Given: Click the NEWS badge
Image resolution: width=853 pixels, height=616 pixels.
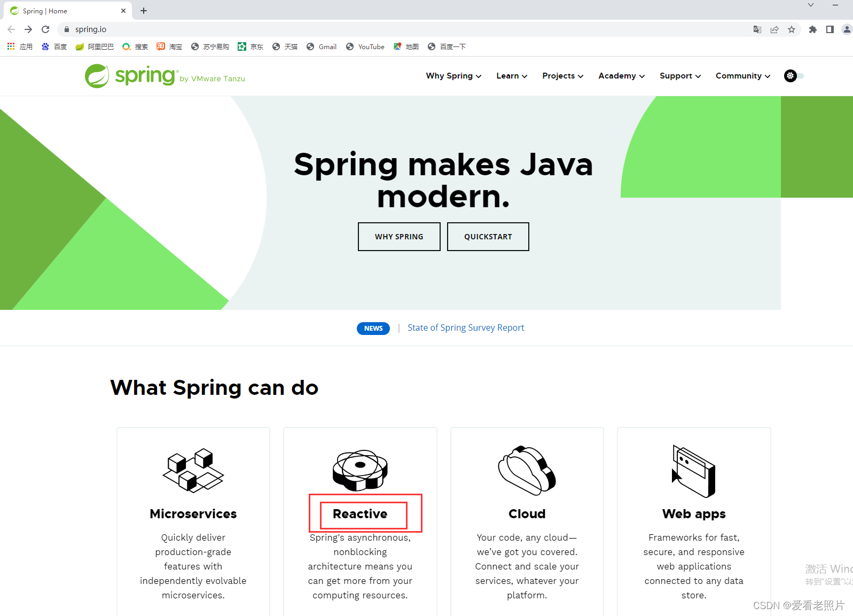Looking at the screenshot, I should pos(373,328).
